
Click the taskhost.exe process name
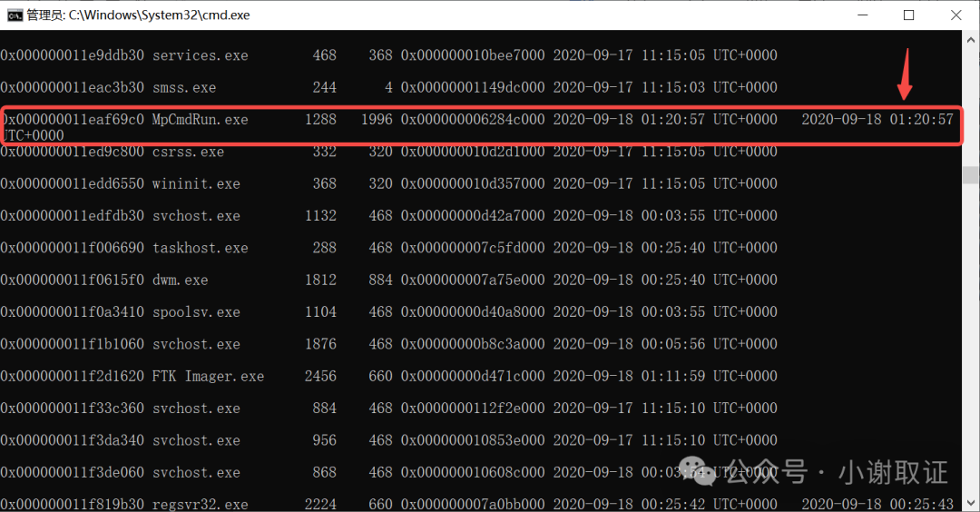point(200,248)
